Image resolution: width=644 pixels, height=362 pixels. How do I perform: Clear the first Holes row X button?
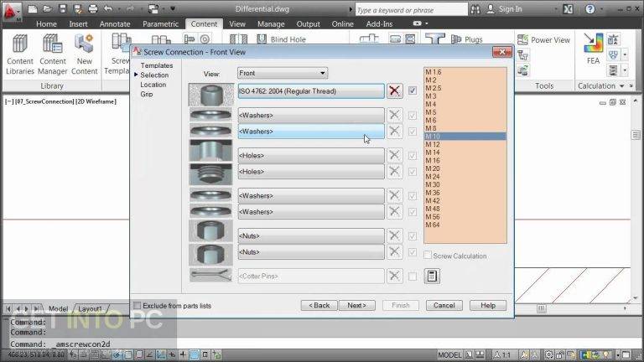[394, 155]
